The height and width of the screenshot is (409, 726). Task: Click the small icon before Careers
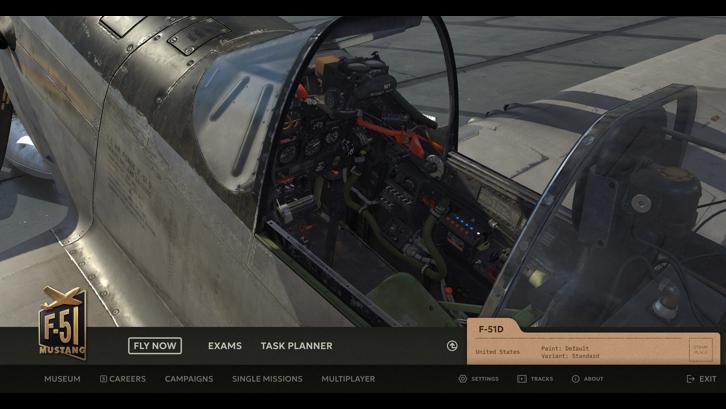103,379
